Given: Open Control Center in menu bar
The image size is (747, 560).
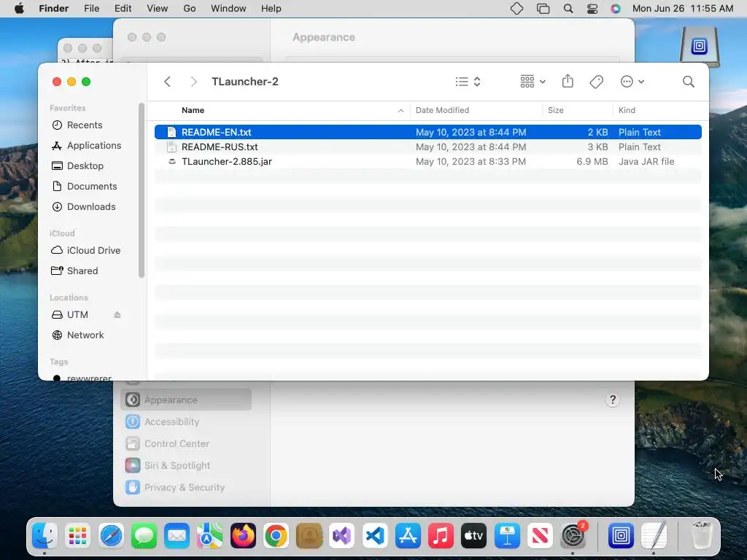Looking at the screenshot, I should 592,9.
